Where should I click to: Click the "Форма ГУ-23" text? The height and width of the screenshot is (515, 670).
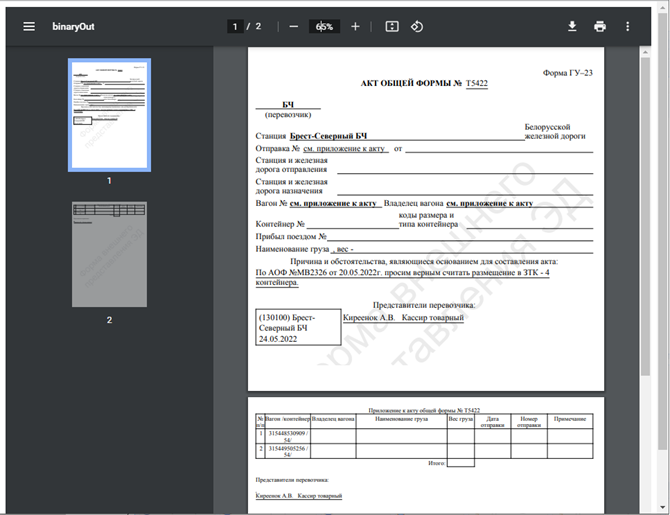point(567,73)
